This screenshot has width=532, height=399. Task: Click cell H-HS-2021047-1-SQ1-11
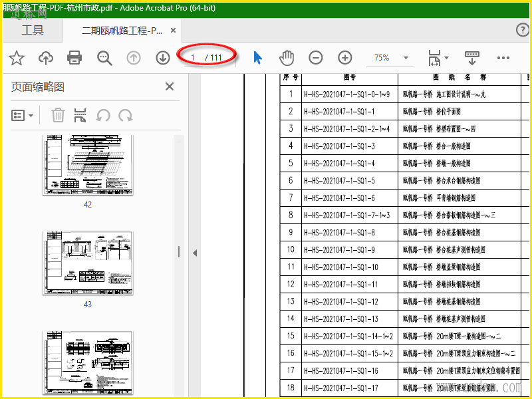click(350, 285)
